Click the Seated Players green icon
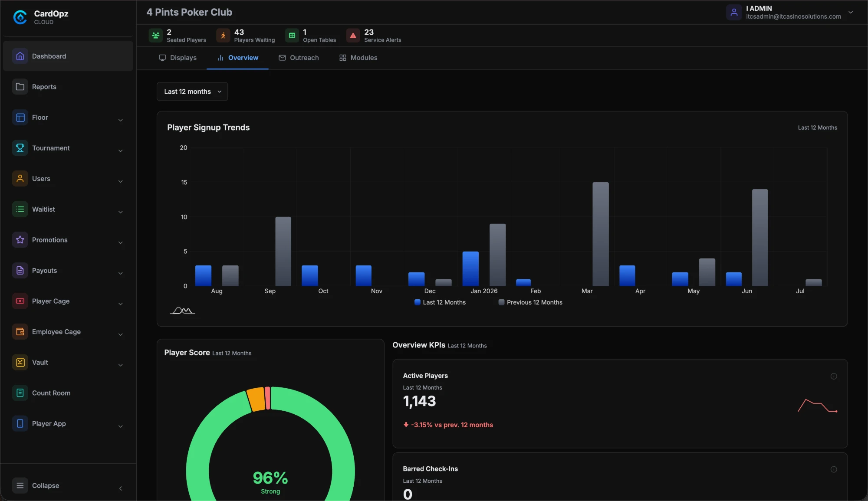The image size is (868, 501). [x=155, y=36]
